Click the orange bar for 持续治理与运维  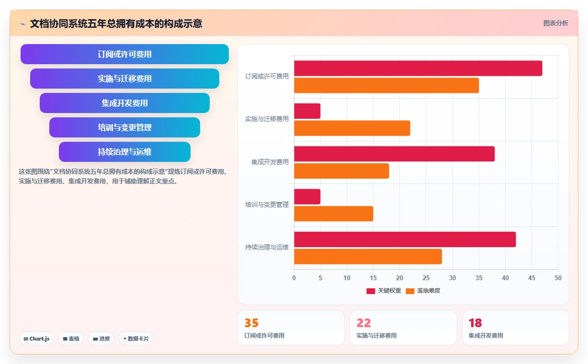(x=368, y=257)
